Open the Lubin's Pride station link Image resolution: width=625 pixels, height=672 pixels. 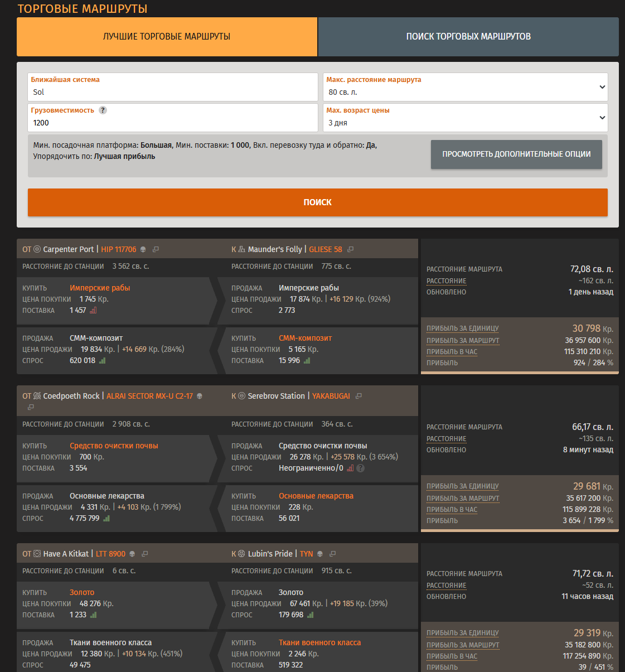coord(270,554)
